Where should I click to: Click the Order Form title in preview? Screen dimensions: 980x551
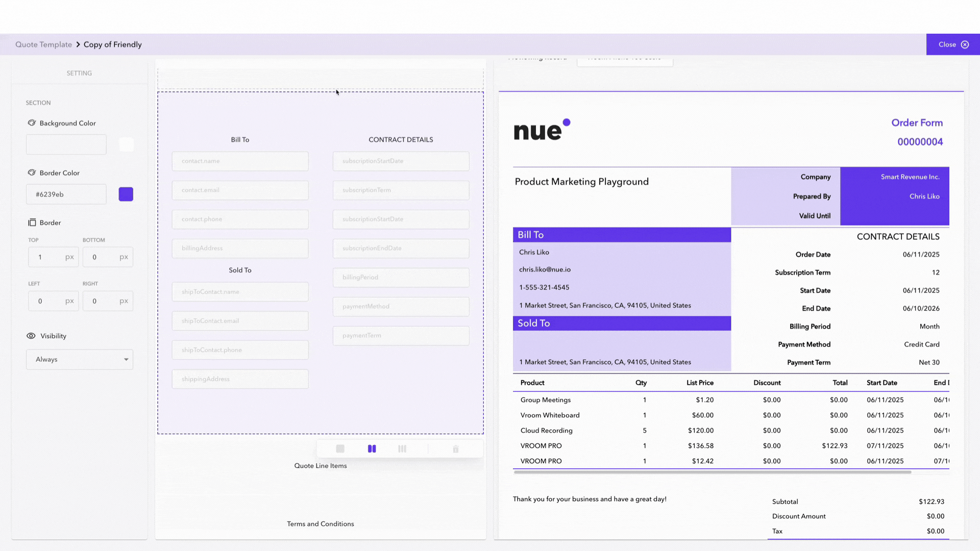tap(917, 123)
